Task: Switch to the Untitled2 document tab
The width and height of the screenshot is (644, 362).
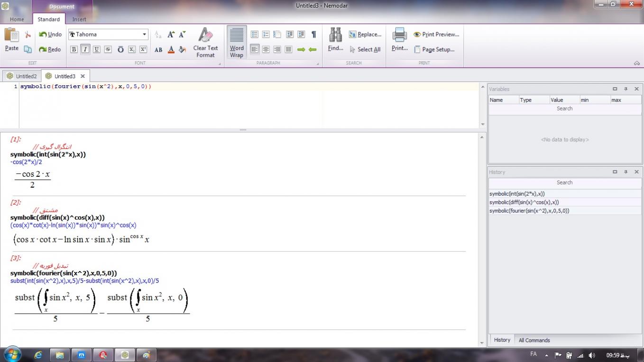Action: 22,76
